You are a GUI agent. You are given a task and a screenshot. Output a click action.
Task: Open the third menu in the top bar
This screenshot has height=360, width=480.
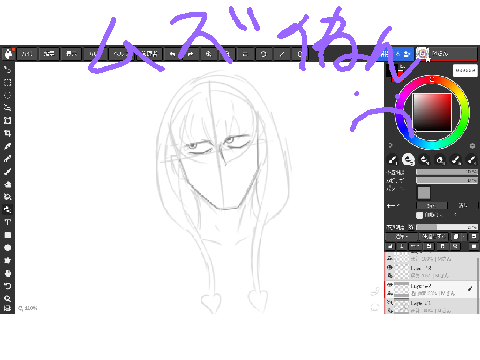tap(71, 54)
